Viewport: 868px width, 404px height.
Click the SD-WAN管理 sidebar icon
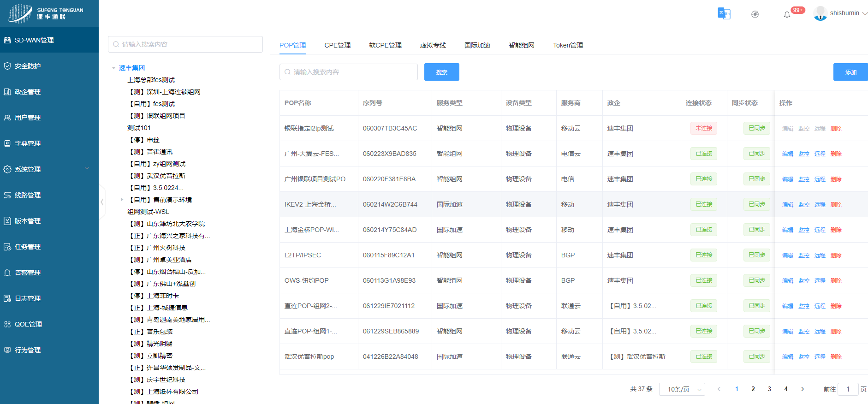pos(7,40)
